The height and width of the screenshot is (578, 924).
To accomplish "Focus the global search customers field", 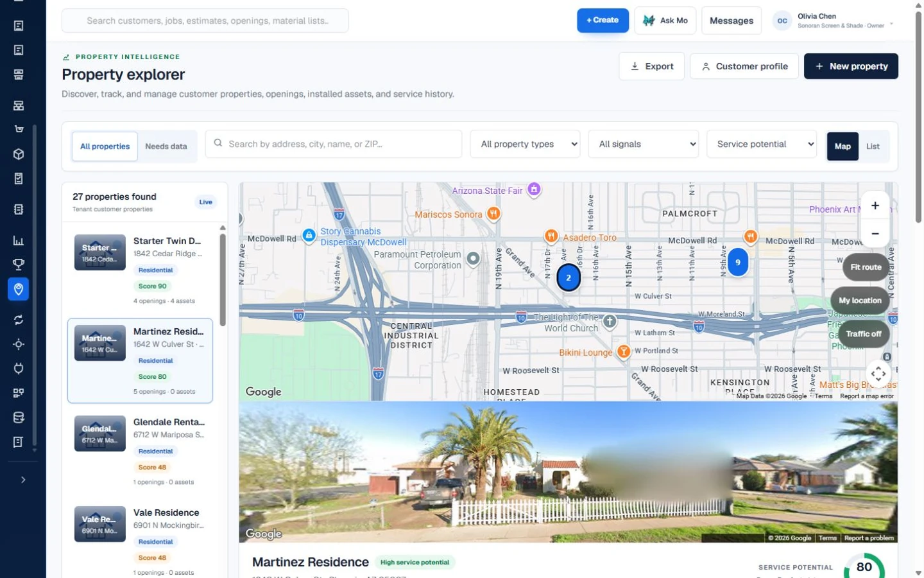I will (x=205, y=21).
